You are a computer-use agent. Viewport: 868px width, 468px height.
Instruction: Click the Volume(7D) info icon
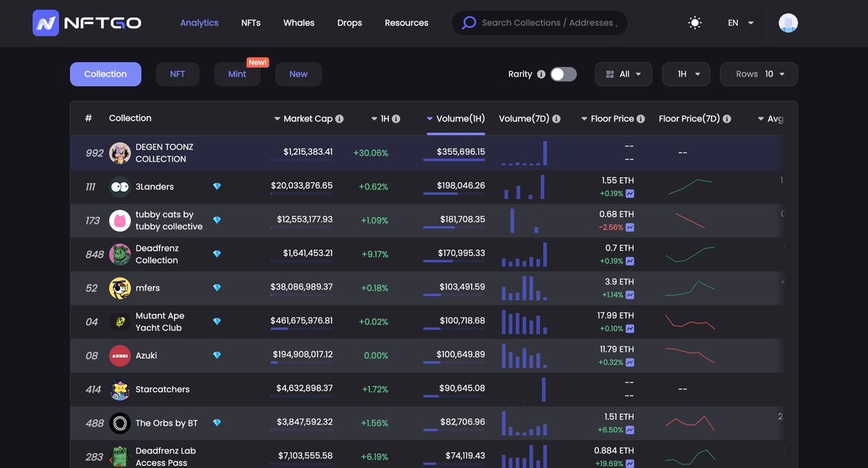(x=556, y=119)
